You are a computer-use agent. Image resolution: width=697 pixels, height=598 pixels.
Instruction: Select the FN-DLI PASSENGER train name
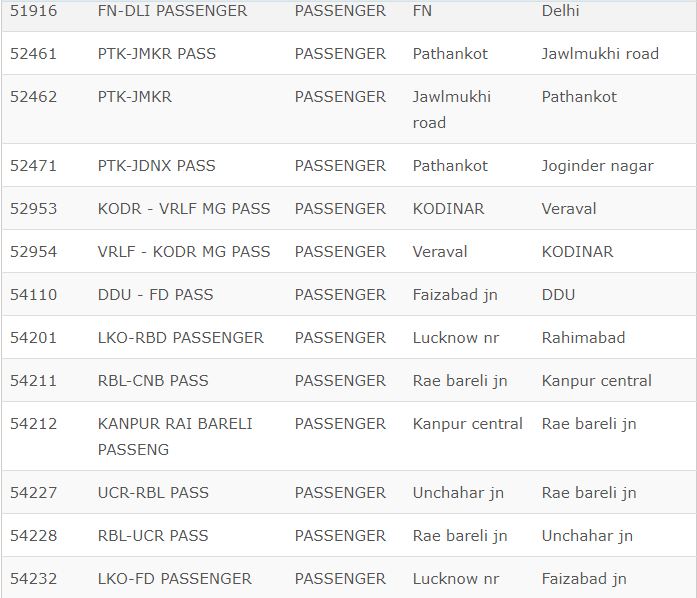tap(172, 11)
